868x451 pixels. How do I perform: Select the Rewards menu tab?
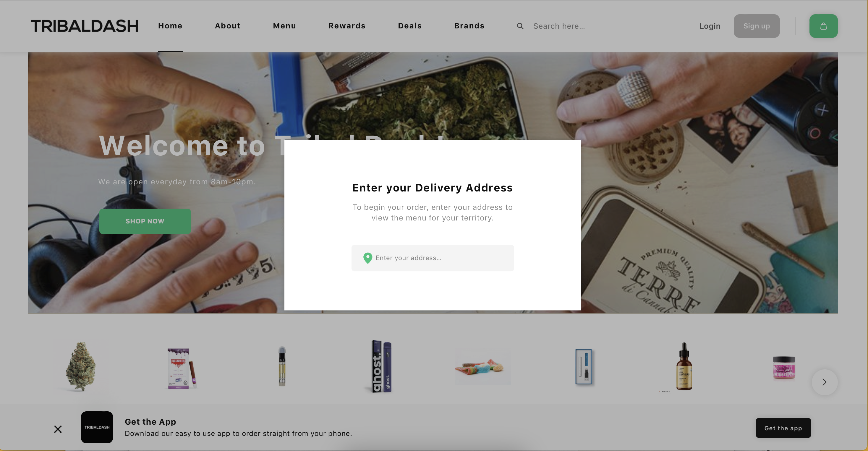coord(347,25)
